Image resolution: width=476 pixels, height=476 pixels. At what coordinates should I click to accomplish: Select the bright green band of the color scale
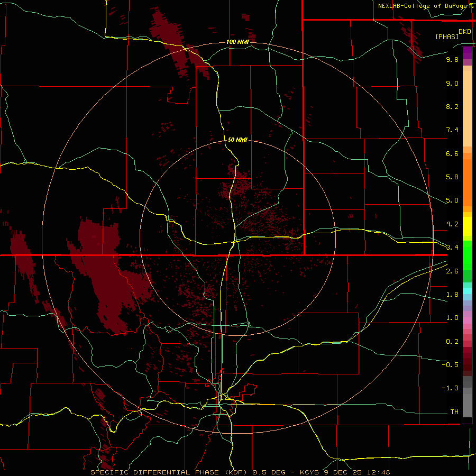(x=467, y=255)
